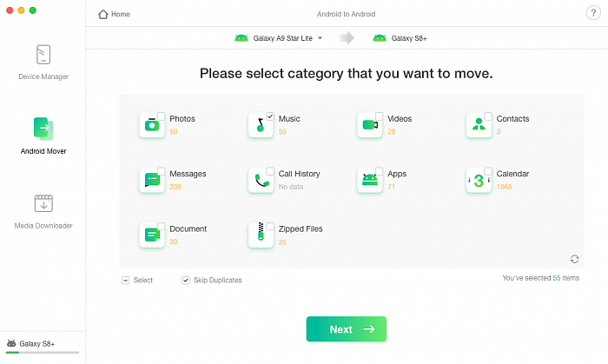Uncheck the Music category checkbox
608x364 pixels.
270,116
